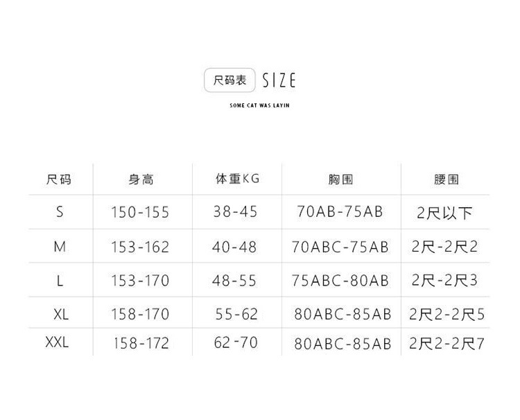Click waist cell 2尺2-2尺7

tap(447, 343)
